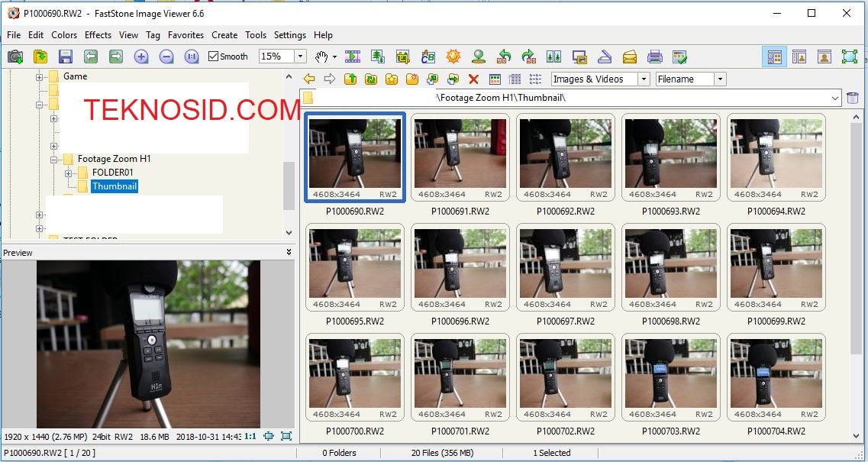Collapse the Footage Zoom H1 tree node

coord(53,160)
